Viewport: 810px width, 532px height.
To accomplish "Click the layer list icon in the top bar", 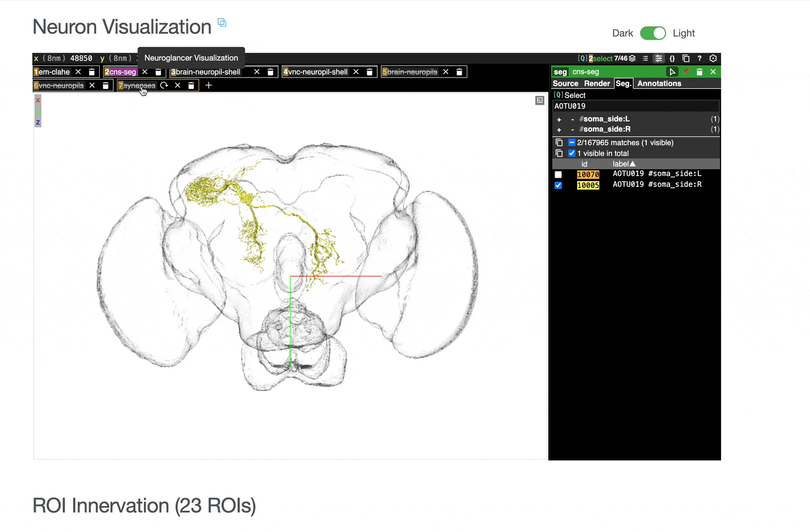I will point(645,58).
